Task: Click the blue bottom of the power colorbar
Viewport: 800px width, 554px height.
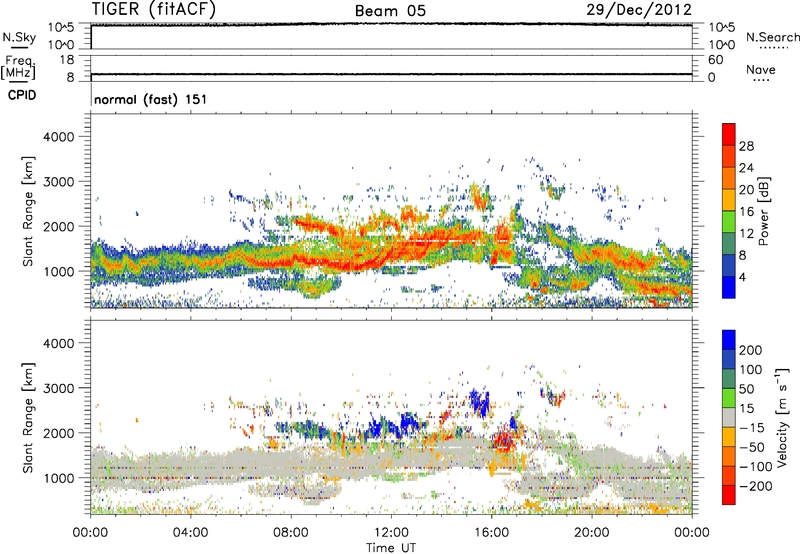Action: [729, 287]
